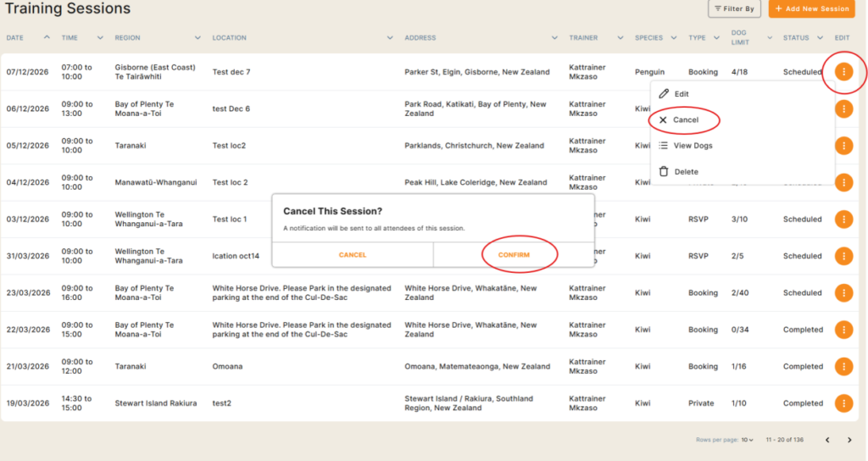Select the 'Private' type cell
Image resolution: width=868 pixels, height=461 pixels.
coord(701,403)
